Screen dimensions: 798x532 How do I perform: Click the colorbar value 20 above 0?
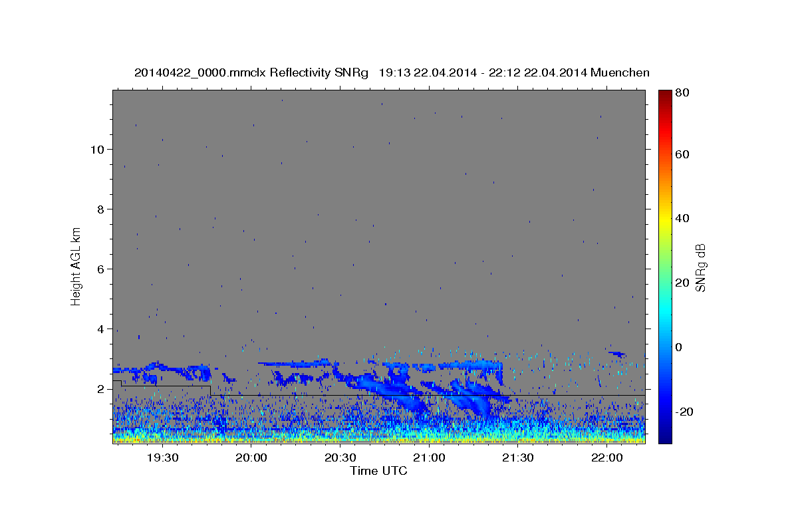pyautogui.click(x=682, y=283)
